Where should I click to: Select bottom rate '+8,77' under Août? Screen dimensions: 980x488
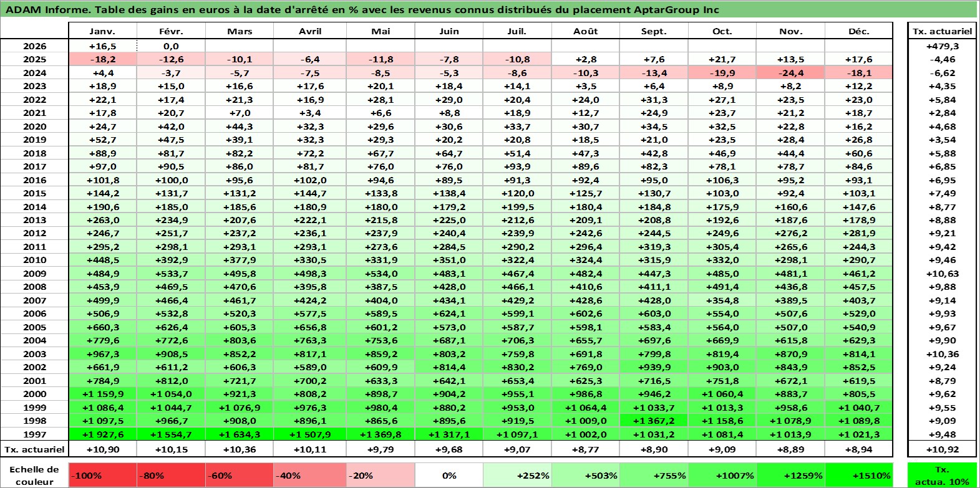(586, 449)
